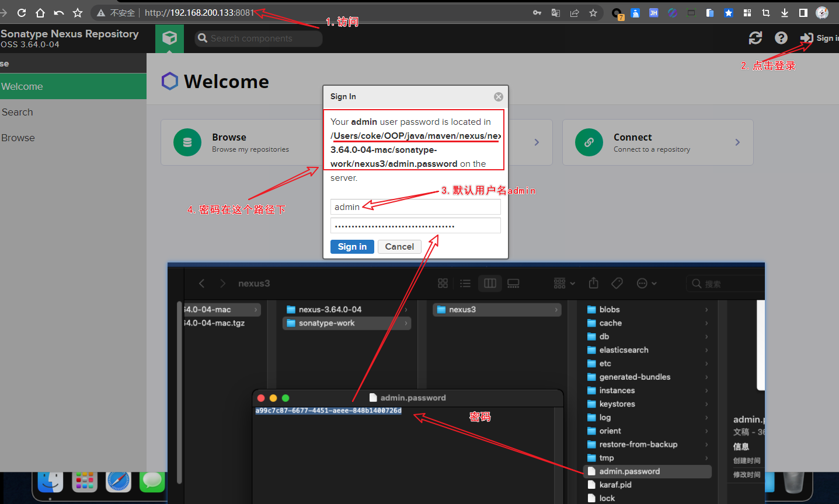Screen dimensions: 839x504
Task: Open the Nexus help question-mark icon
Action: [x=781, y=38]
